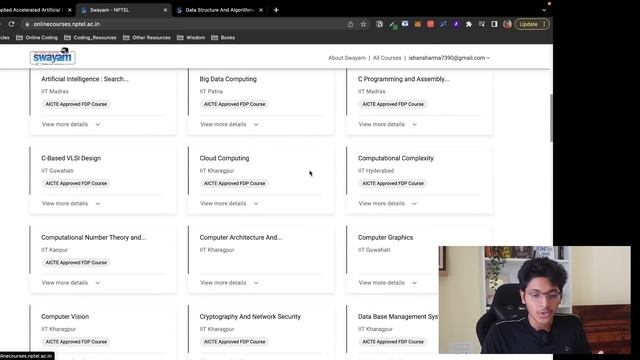
Task: Close the Data Structure And Algorithms tab
Action: (x=261, y=10)
